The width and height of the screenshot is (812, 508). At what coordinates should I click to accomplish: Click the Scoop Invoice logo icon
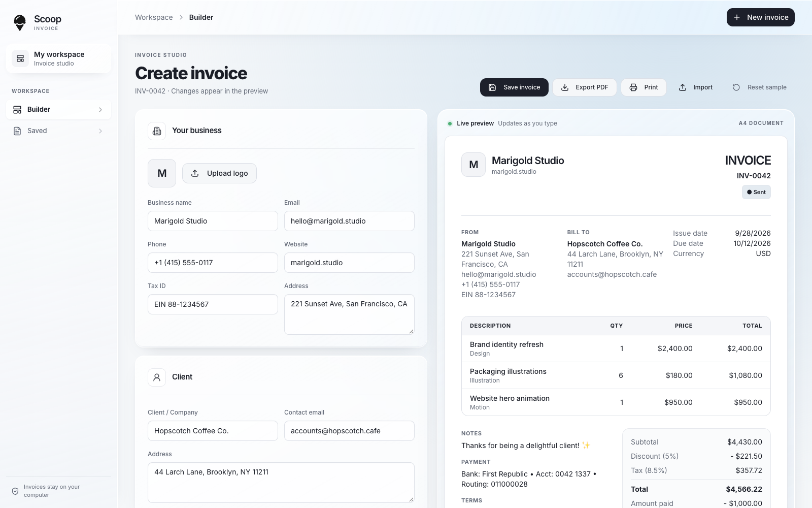pos(20,22)
